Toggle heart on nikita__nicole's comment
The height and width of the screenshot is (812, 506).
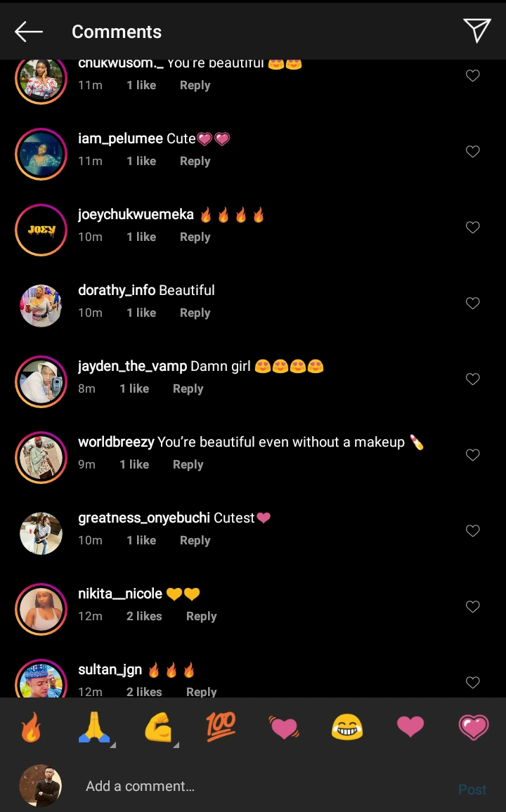click(473, 607)
